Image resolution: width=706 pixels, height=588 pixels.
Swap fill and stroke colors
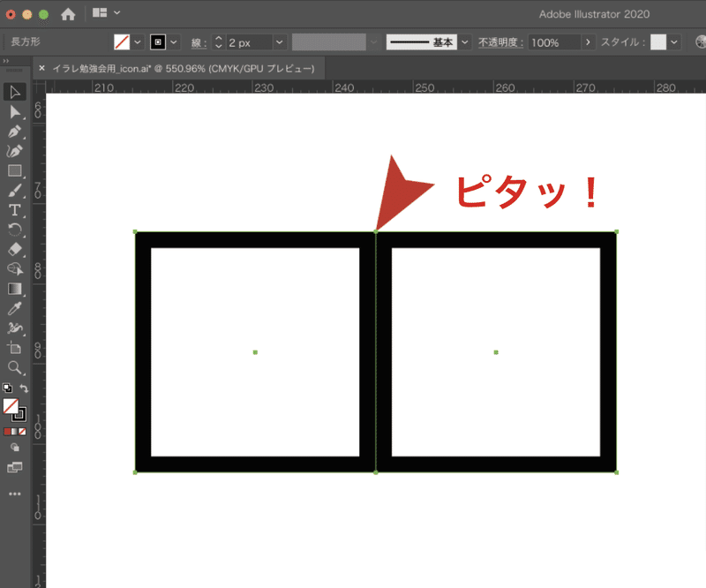[x=24, y=388]
